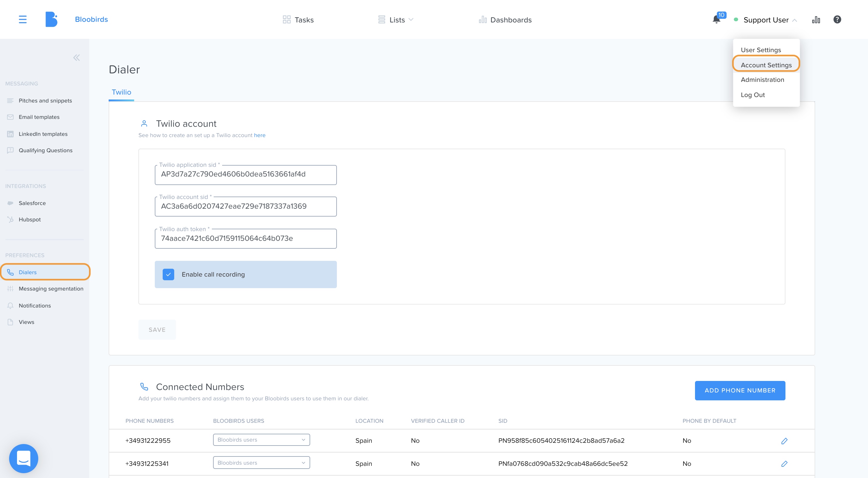
Task: Click the Bloobirds logo icon
Action: click(x=51, y=19)
